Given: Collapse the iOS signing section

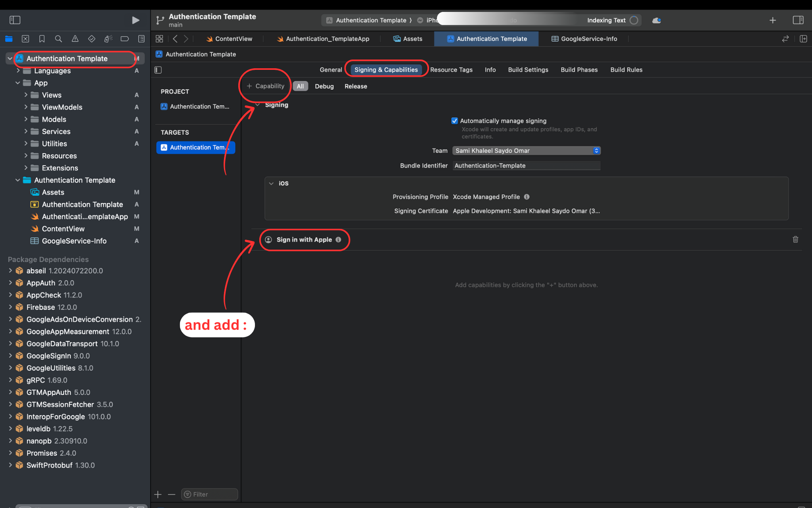Looking at the screenshot, I should click(x=271, y=183).
